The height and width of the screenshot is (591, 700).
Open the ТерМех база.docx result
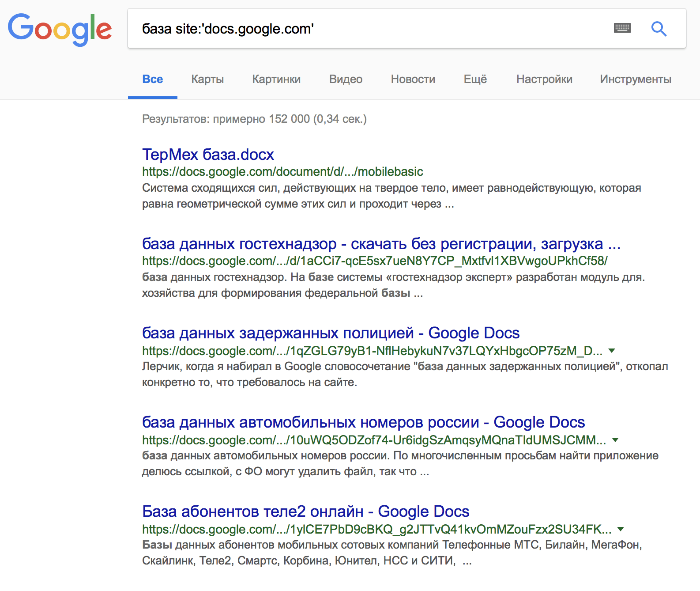(208, 154)
